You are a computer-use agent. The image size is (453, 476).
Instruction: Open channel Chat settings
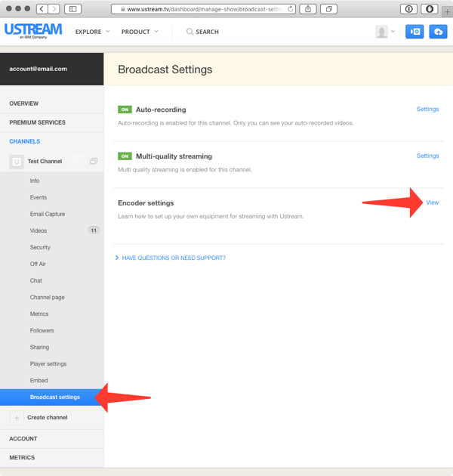click(35, 280)
